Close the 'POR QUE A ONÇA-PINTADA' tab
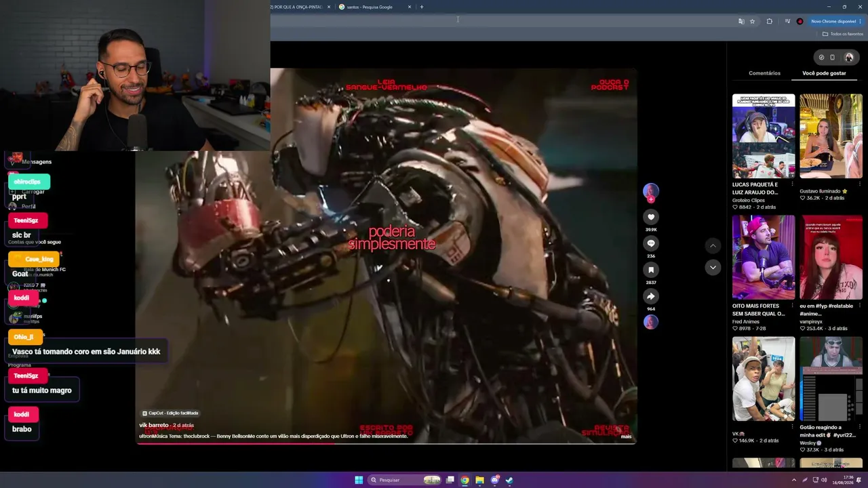Image resolution: width=868 pixels, height=488 pixels. [x=329, y=7]
